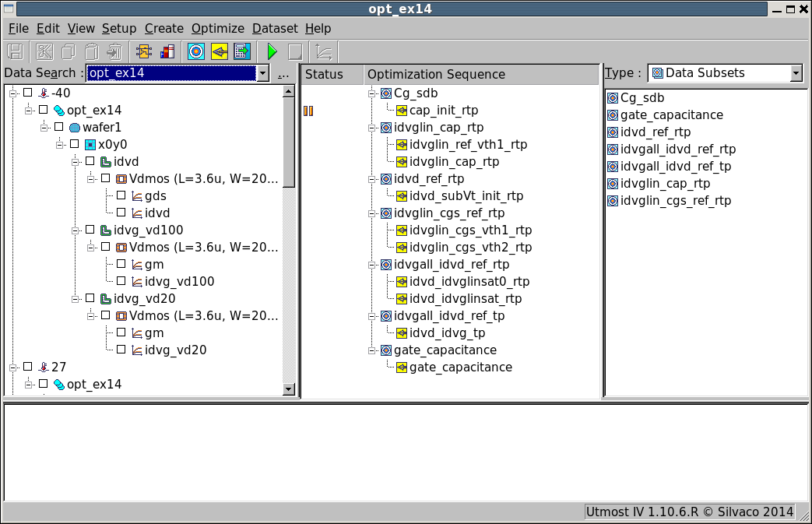Screen dimensions: 812x524
Task: Tick the checkbox for the -40 temperature node
Action: 28,93
